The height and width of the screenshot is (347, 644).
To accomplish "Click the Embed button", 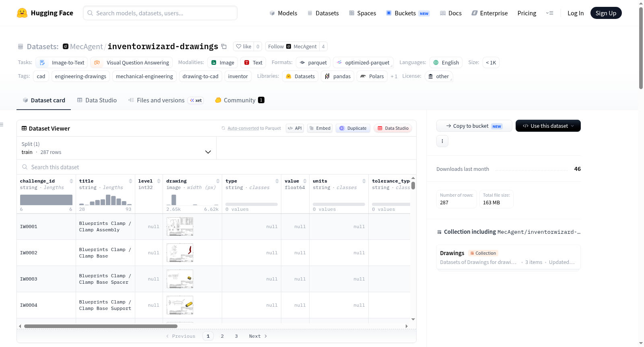I will click(x=320, y=128).
